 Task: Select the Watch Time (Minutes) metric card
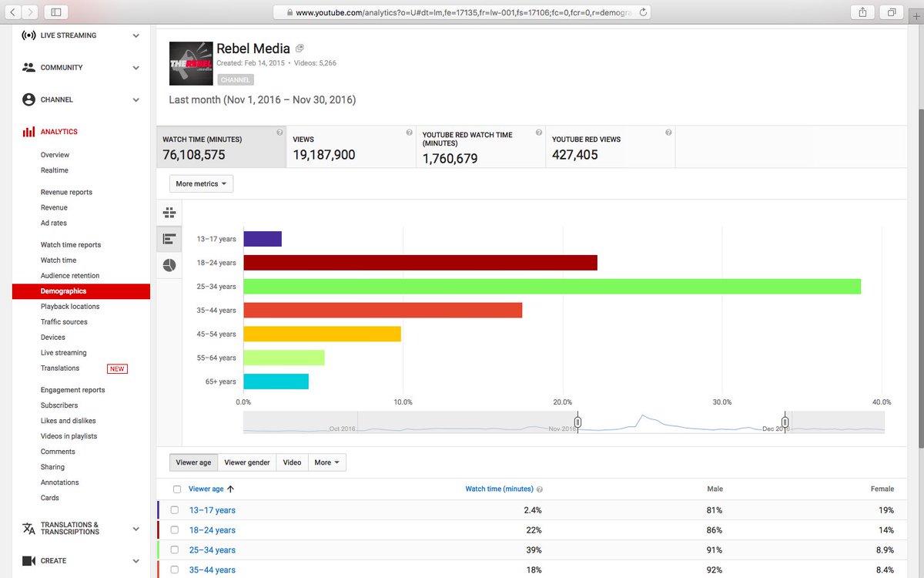tap(221, 147)
